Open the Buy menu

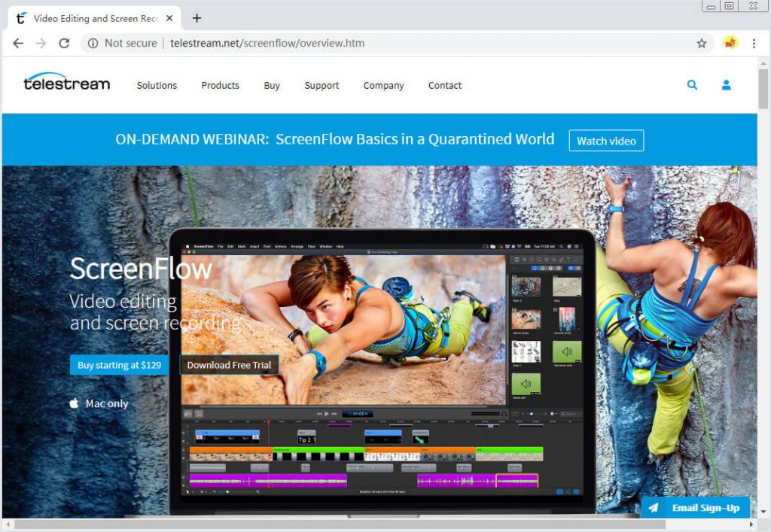(271, 86)
